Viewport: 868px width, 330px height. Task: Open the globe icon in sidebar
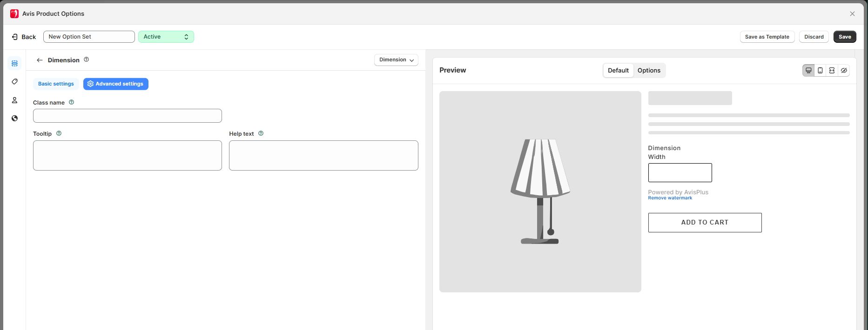(x=14, y=119)
